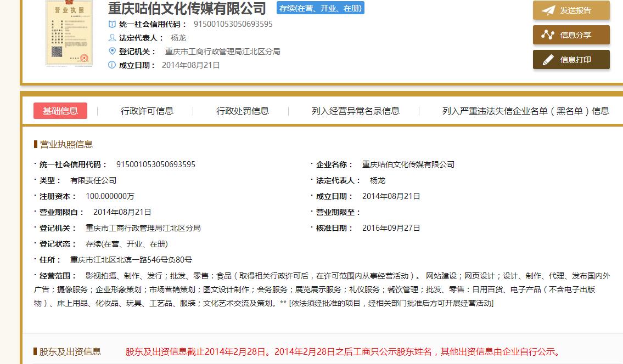Click the 信息打印 print button

pyautogui.click(x=571, y=60)
